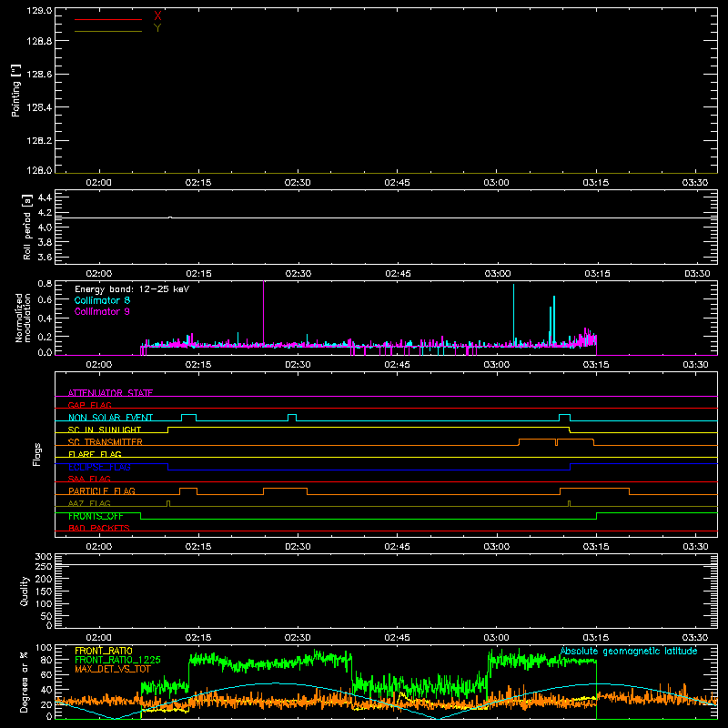Screen dimensions: 728x728
Task: Select the 'Roll period [s]' axis title
Action: [27, 227]
